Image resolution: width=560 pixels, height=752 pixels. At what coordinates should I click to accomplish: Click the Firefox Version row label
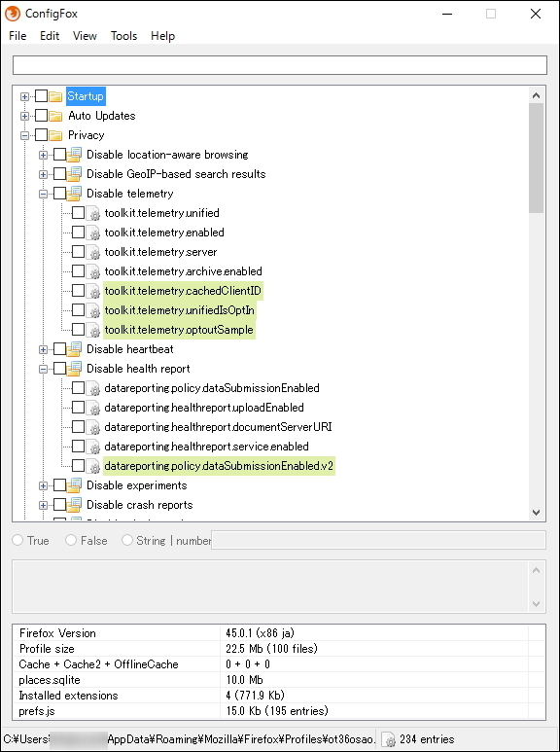(57, 633)
